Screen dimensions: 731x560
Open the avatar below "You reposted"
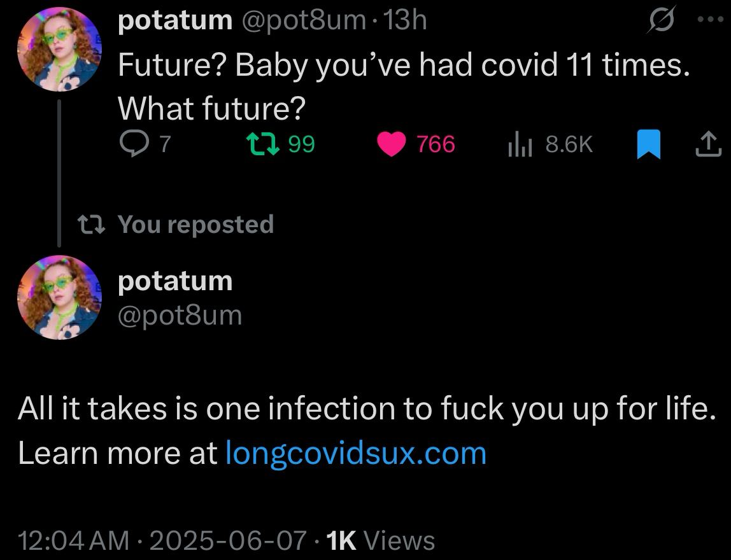tap(59, 297)
